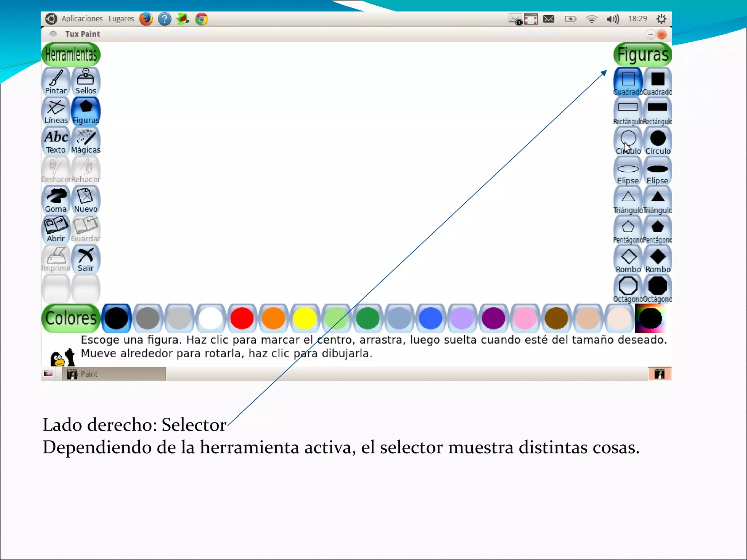747x560 pixels.
Task: Pick the black color swatch
Action: [116, 318]
